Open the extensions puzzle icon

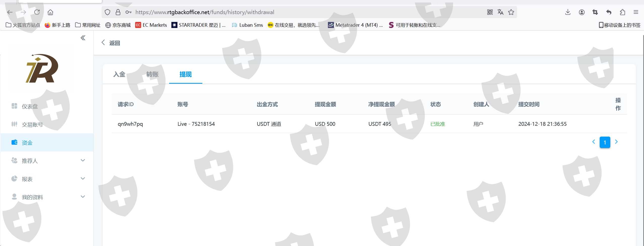[x=622, y=12]
